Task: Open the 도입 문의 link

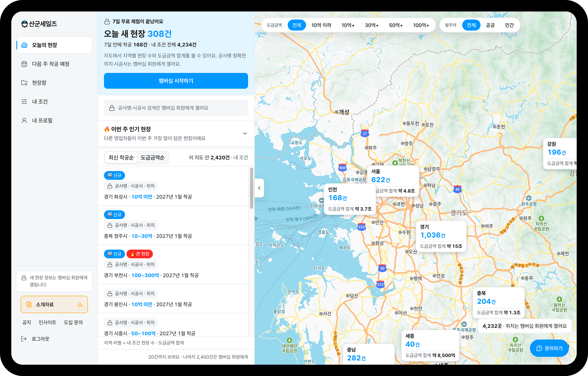Action: (x=73, y=323)
